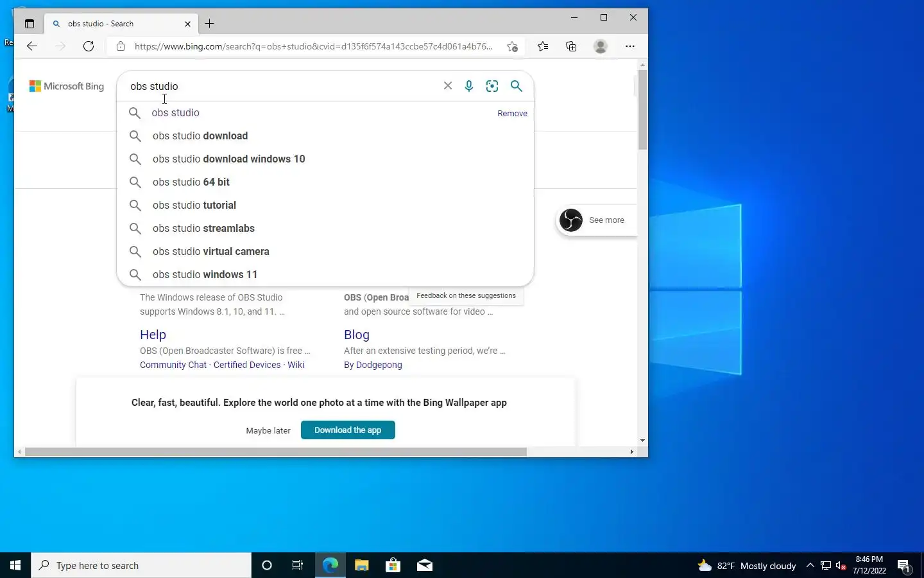Open the Wiki link

296,365
